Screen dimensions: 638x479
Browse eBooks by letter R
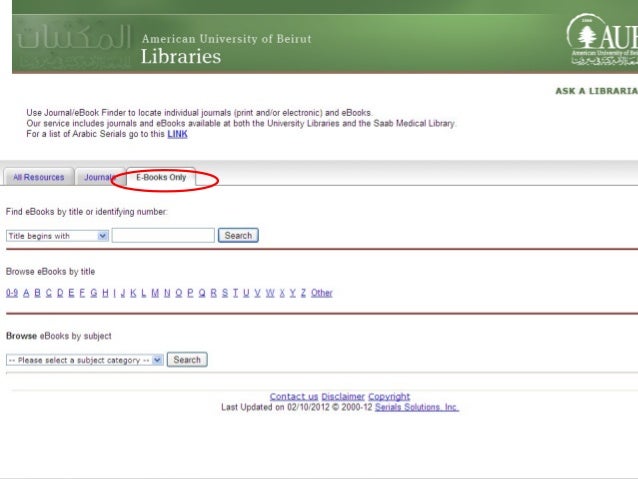pyautogui.click(x=214, y=293)
